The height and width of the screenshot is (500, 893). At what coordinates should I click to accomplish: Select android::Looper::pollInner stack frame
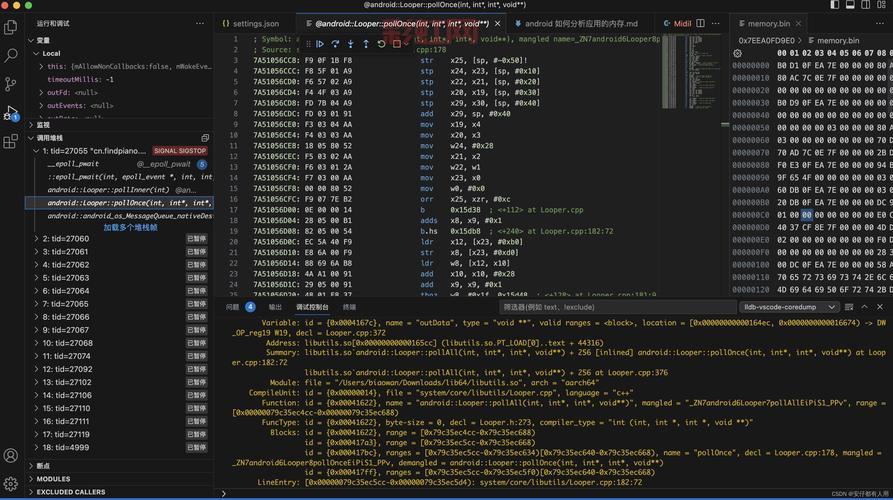pyautogui.click(x=120, y=190)
